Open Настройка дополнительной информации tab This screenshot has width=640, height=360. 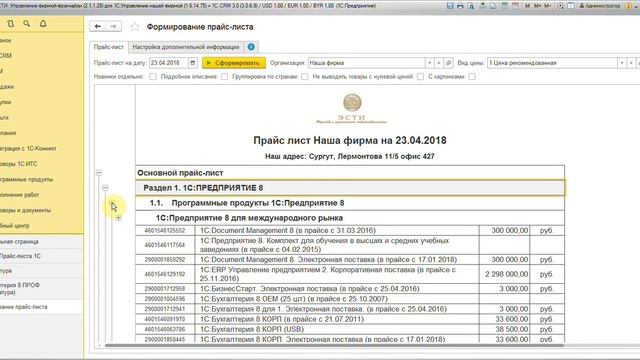point(186,47)
